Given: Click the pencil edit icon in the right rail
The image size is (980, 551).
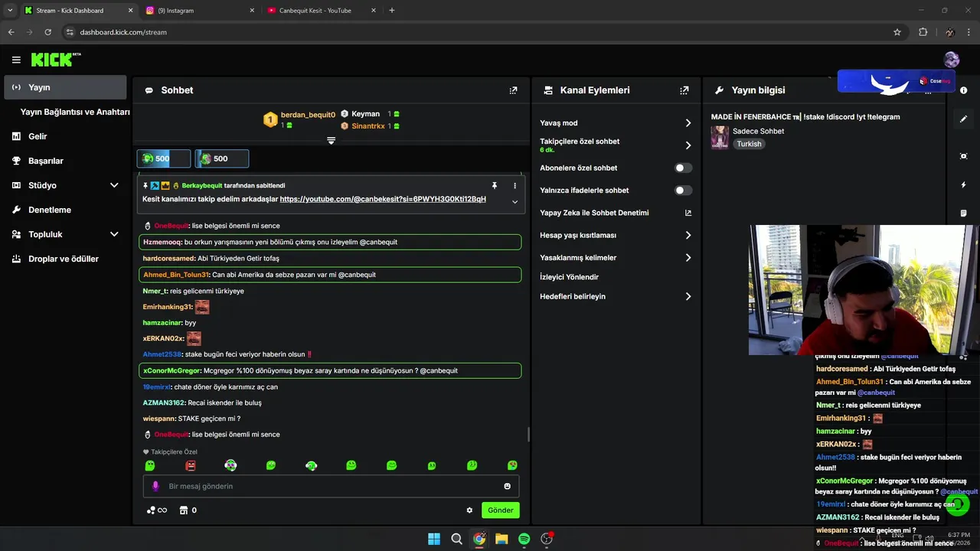Looking at the screenshot, I should click(x=963, y=119).
